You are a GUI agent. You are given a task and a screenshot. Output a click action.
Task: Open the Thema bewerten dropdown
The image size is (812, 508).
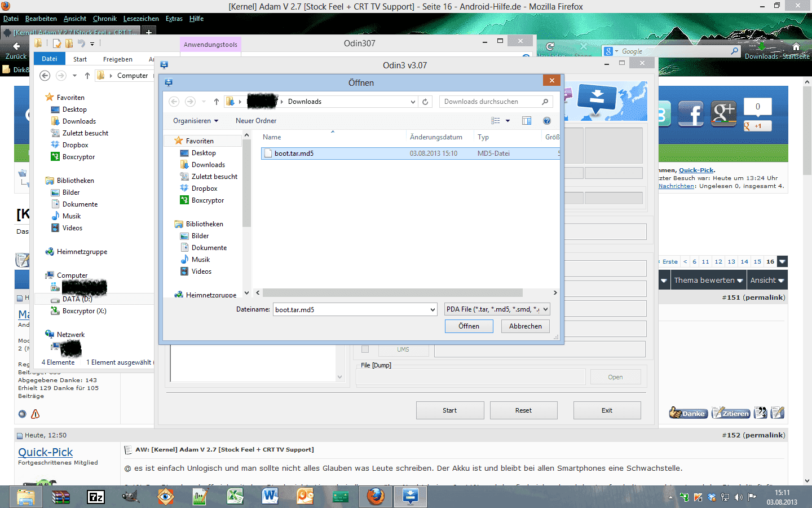coord(708,281)
